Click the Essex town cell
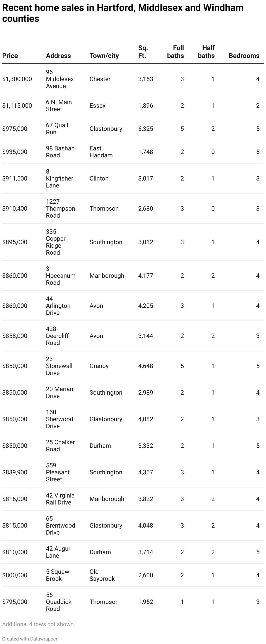 pos(97,106)
